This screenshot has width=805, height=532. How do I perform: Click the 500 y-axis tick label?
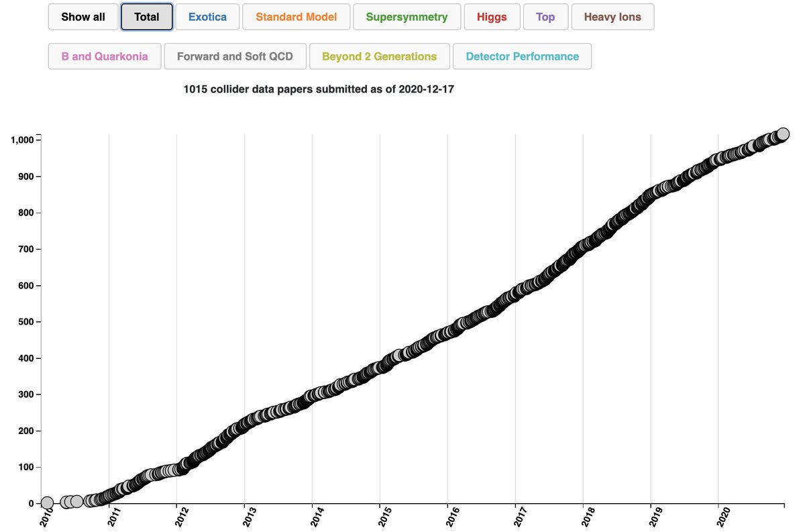pos(25,321)
